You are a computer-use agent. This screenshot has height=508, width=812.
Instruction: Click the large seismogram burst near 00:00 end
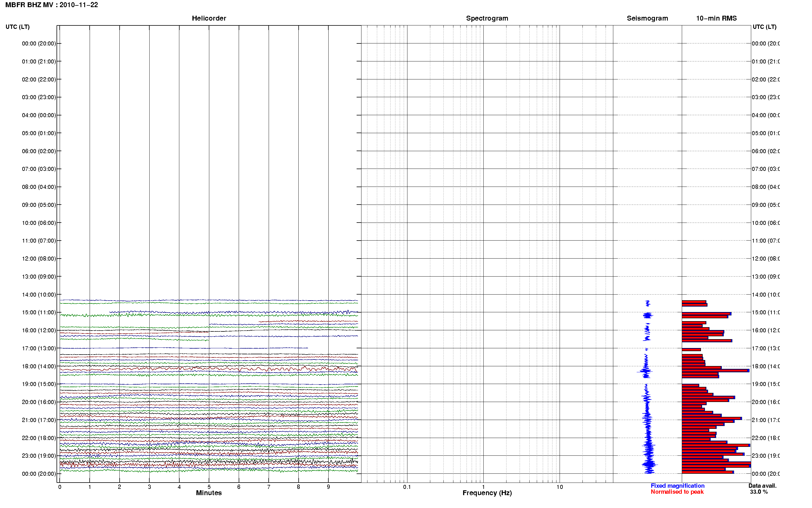pos(650,465)
